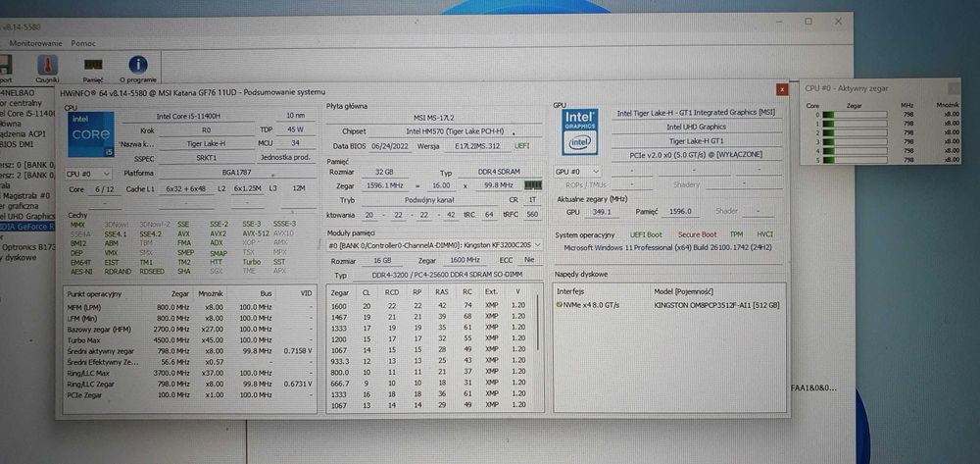The image size is (980, 464).
Task: Click the TDP 45 W field
Action: click(x=295, y=130)
